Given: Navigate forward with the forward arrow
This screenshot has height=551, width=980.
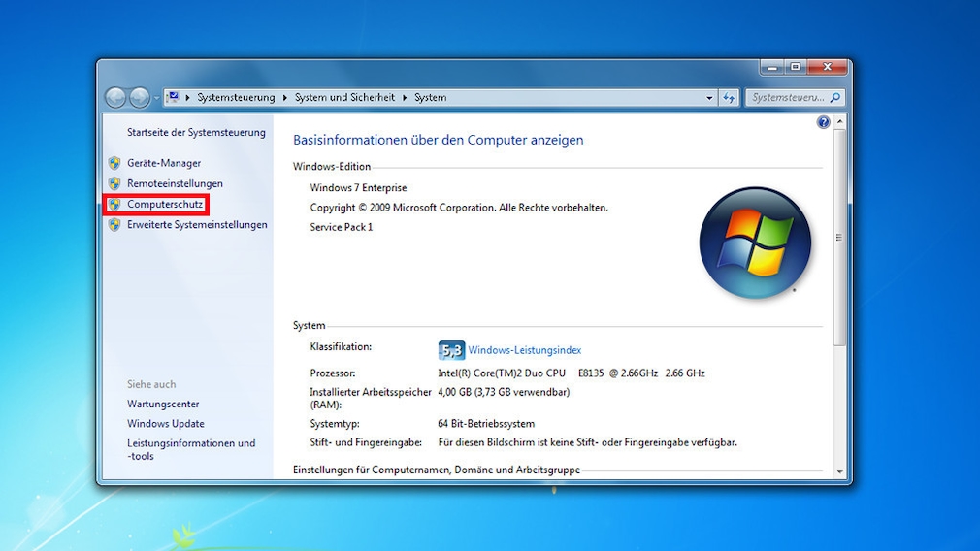Looking at the screenshot, I should [x=140, y=97].
